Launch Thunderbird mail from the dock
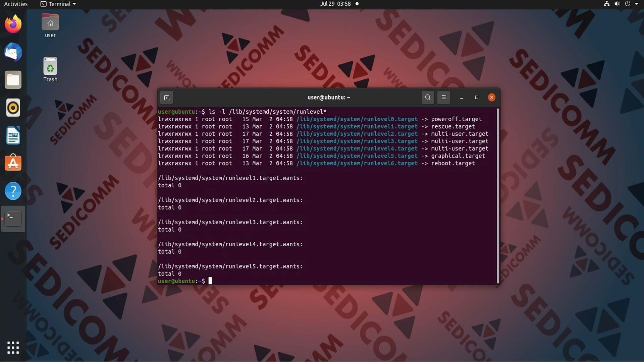 click(13, 52)
